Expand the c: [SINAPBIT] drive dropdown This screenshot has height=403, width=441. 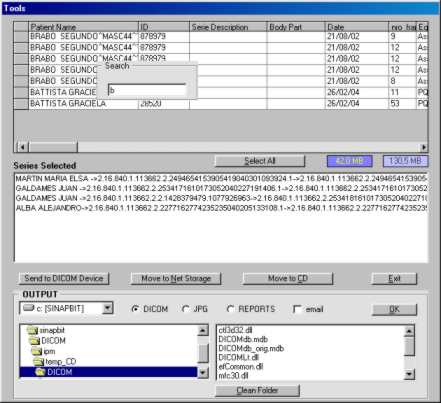coord(107,308)
